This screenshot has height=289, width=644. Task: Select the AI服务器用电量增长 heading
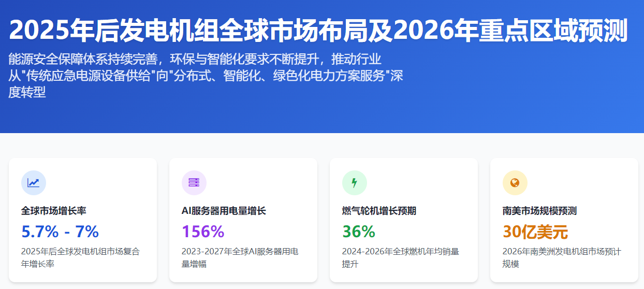[224, 211]
